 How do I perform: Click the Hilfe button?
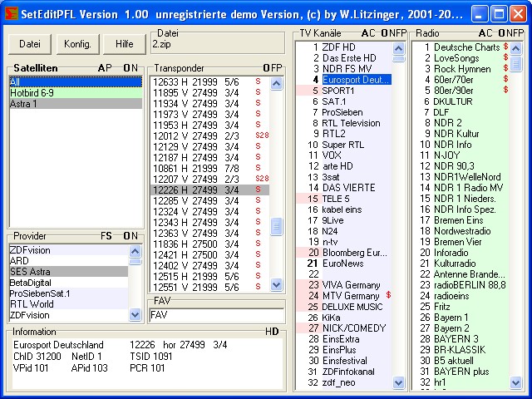pyautogui.click(x=124, y=44)
